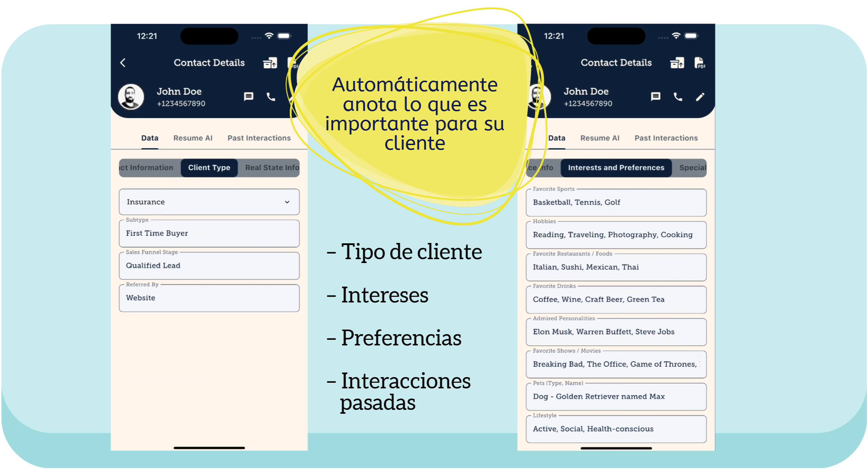The image size is (868, 469).
Task: Switch to the Resume AI tab
Action: (193, 138)
